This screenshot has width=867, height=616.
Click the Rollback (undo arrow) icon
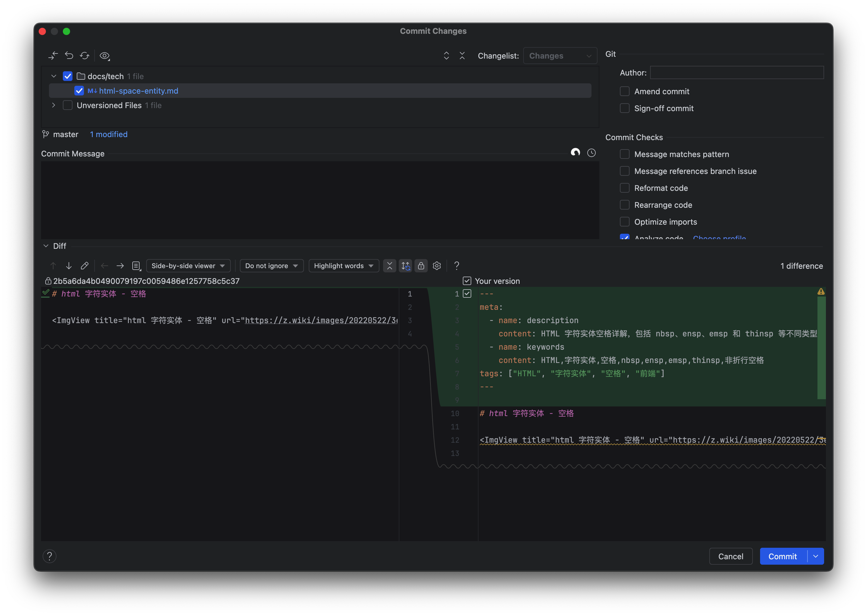(x=69, y=56)
